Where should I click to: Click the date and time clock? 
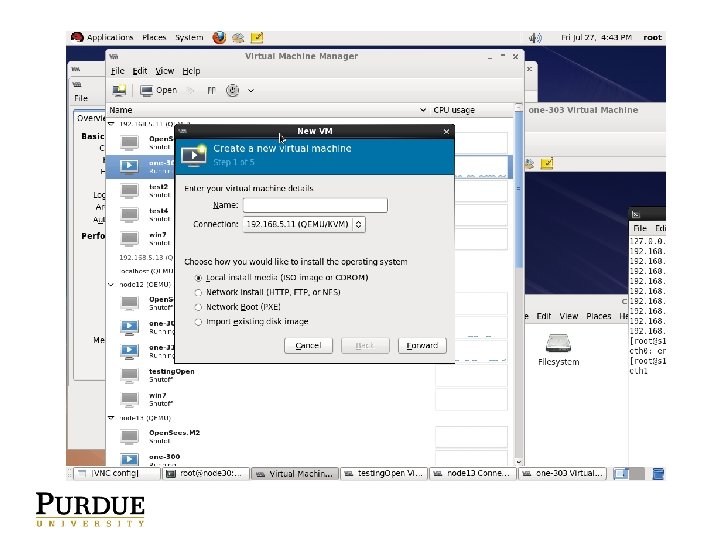click(x=596, y=38)
